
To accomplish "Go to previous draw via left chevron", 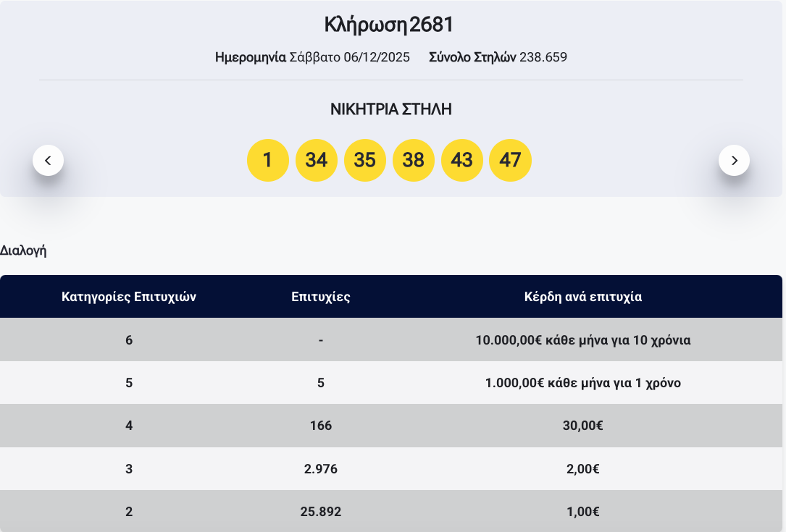I will pos(49,160).
